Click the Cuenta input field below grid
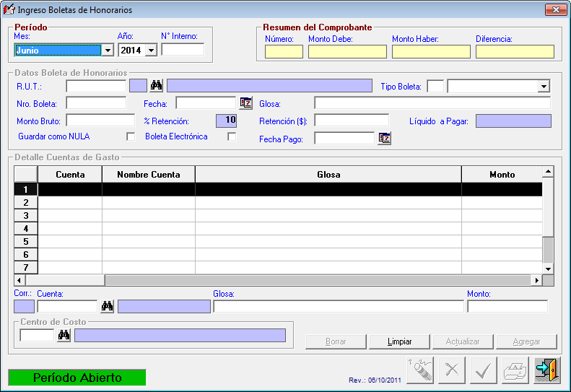Screen dimensions: 571x392 67,306
